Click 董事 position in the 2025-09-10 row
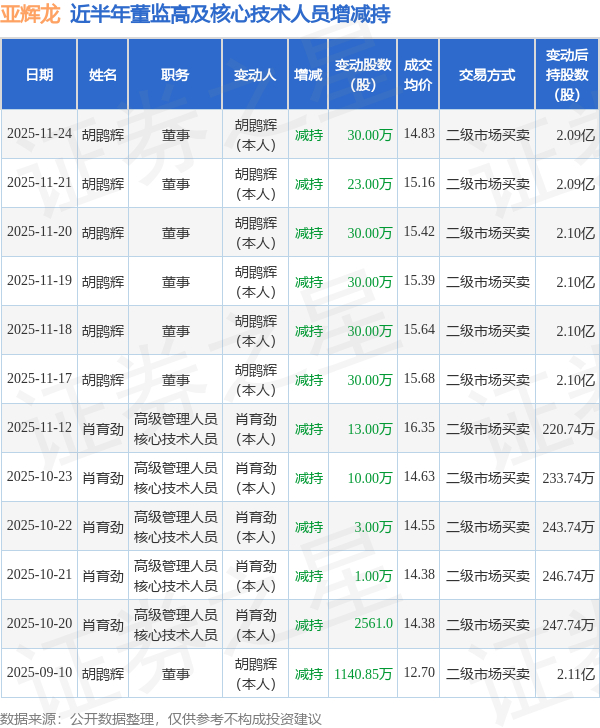This screenshot has width=600, height=728. tap(176, 674)
